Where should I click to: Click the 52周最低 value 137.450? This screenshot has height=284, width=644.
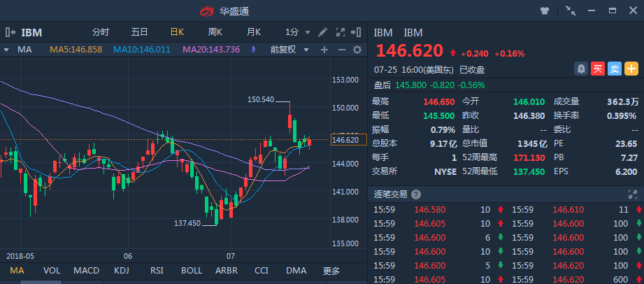[529, 171]
